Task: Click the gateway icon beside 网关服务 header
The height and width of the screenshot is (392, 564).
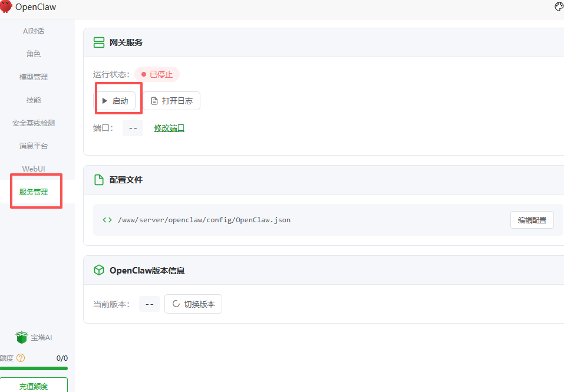Action: (x=98, y=42)
